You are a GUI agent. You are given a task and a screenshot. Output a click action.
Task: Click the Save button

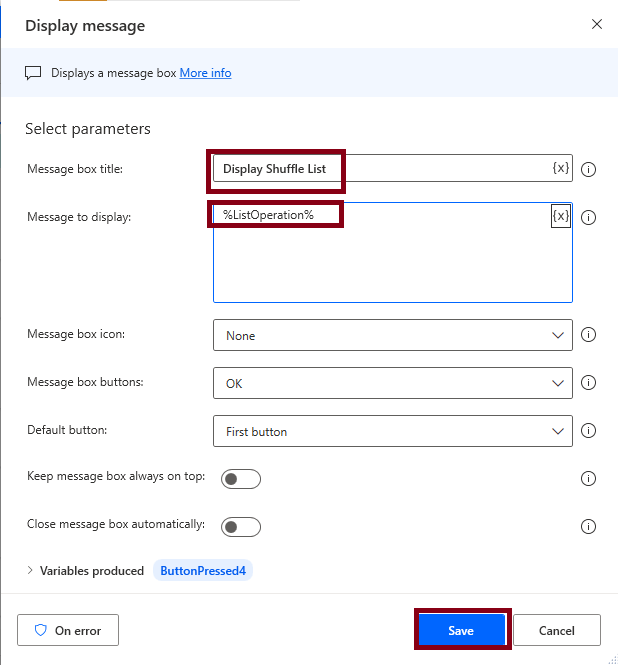(461, 631)
